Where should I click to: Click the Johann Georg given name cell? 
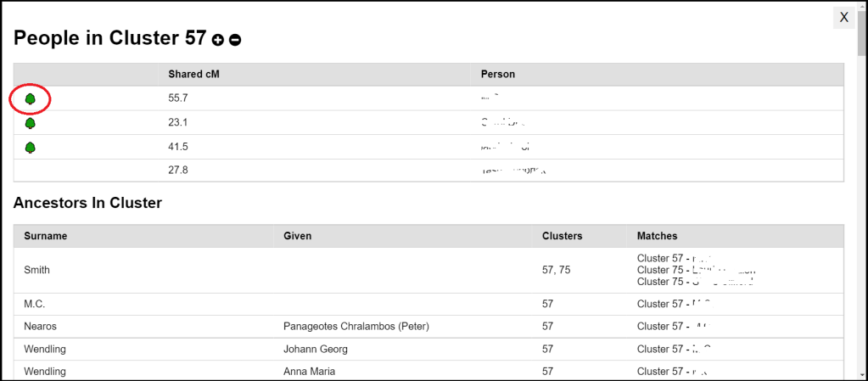(x=315, y=349)
